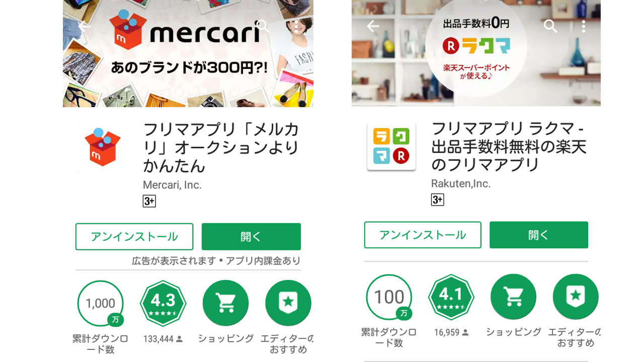Open Rakuma shopping category cart icon
Screen dimensions: 644x362
[513, 297]
